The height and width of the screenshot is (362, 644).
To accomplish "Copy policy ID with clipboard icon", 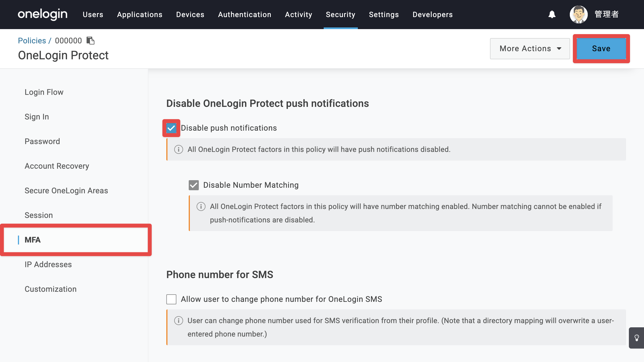I will [90, 41].
